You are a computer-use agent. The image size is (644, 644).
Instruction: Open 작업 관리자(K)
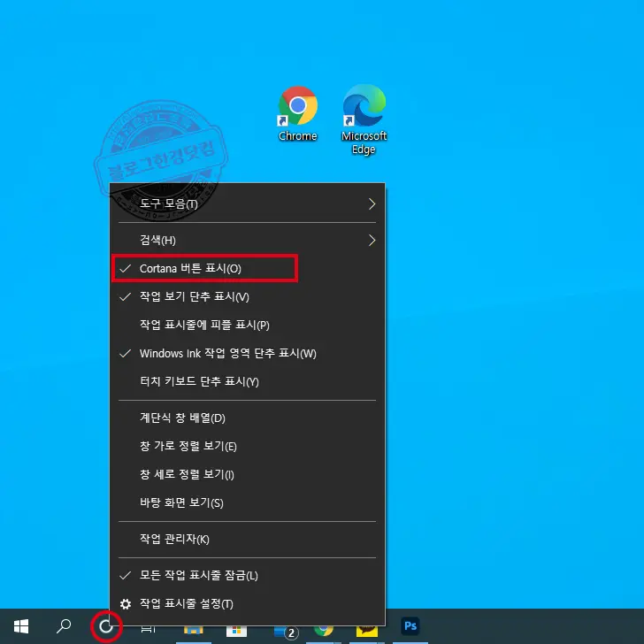pos(248,539)
